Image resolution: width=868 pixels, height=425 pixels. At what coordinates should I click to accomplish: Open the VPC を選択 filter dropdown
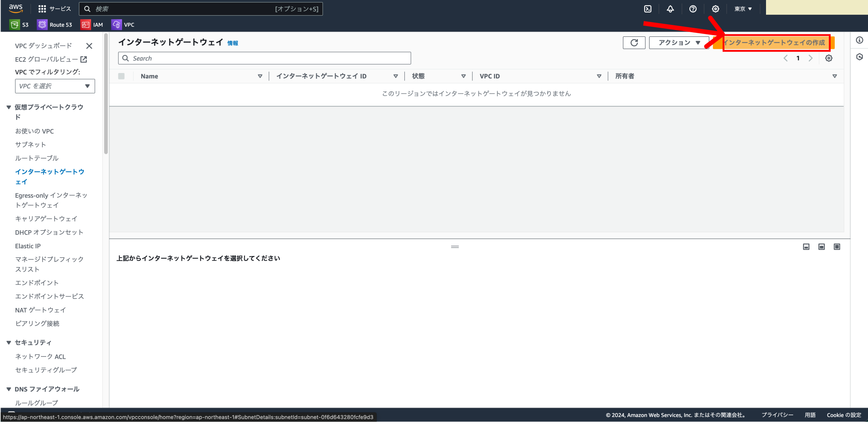click(x=55, y=86)
